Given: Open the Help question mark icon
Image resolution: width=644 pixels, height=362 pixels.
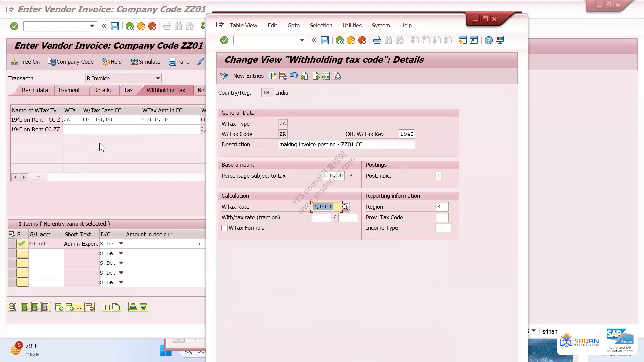Looking at the screenshot, I should [489, 41].
